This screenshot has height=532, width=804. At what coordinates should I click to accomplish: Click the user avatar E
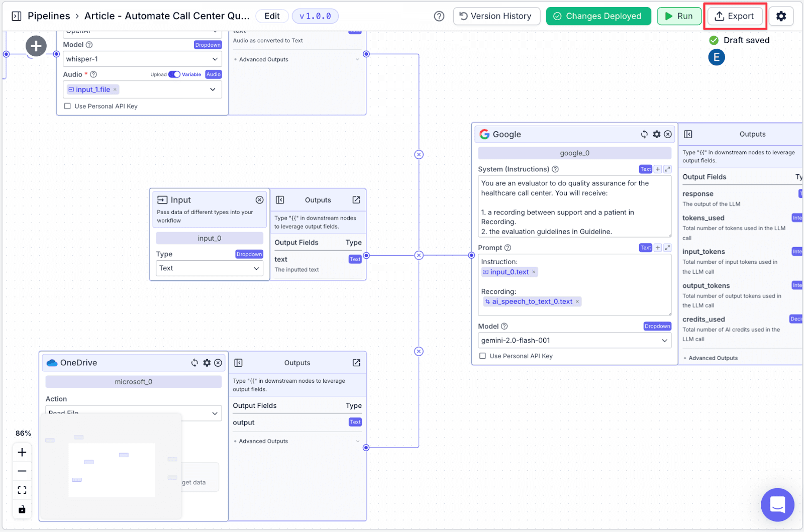tap(717, 57)
